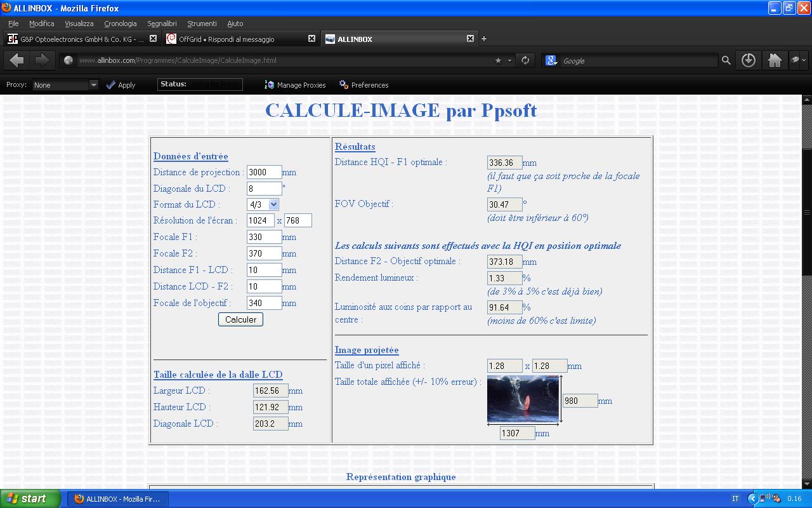Click the Rendement lumineux value 1.33
Image resolution: width=812 pixels, height=508 pixels.
tap(504, 278)
